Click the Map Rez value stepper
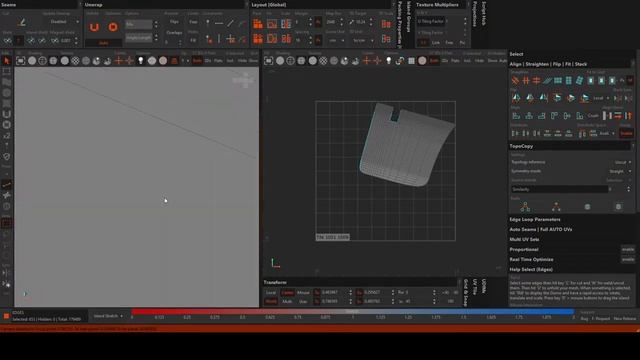 click(335, 22)
